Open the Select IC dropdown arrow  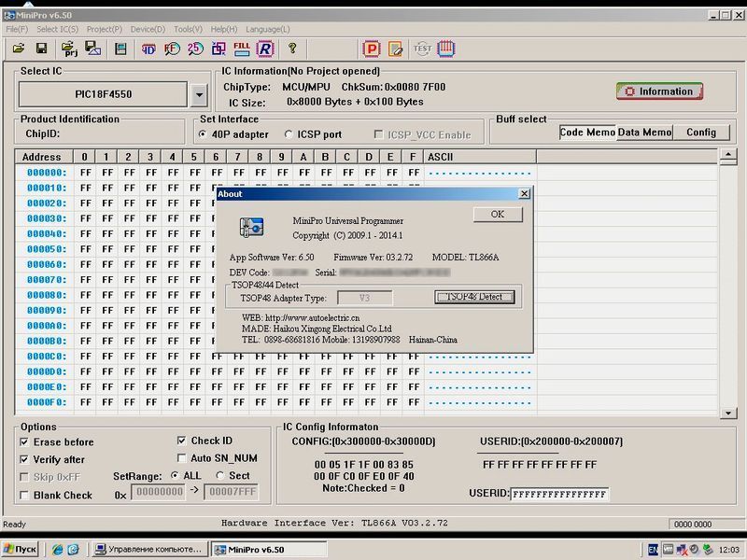[x=199, y=94]
